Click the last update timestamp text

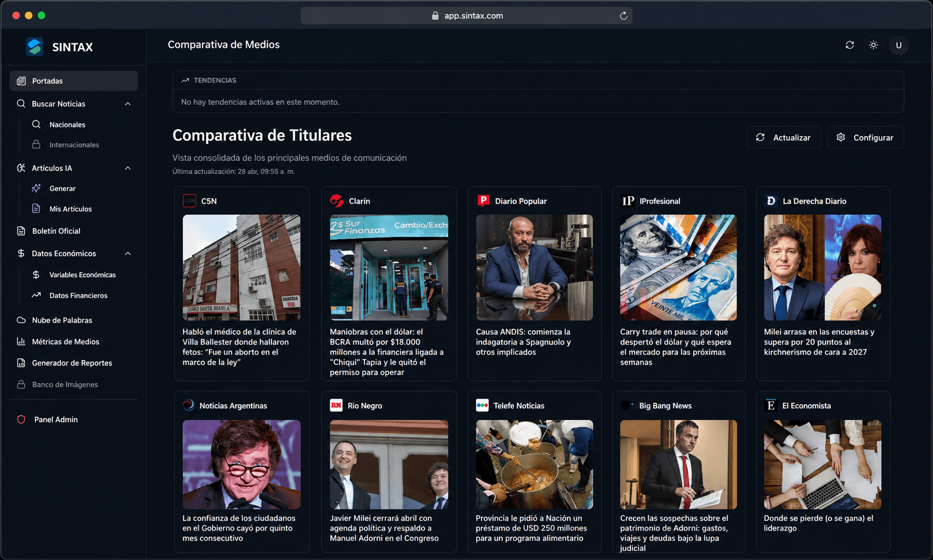[234, 172]
